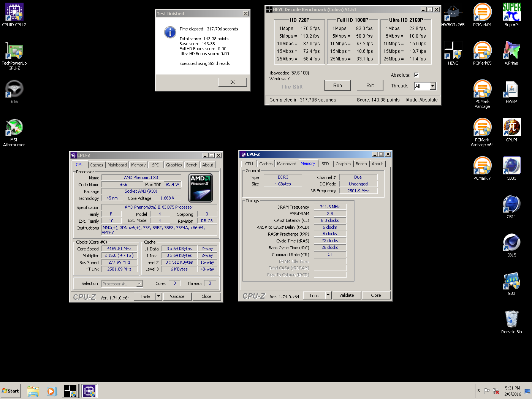This screenshot has height=399, width=532.
Task: Close the Test finished dialog
Action: pyautogui.click(x=246, y=14)
